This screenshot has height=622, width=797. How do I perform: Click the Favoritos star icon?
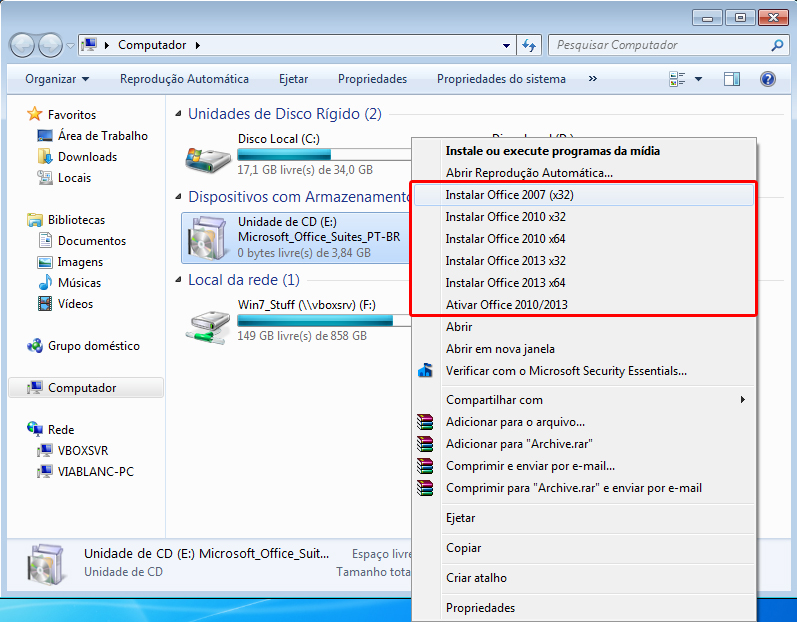coord(34,114)
